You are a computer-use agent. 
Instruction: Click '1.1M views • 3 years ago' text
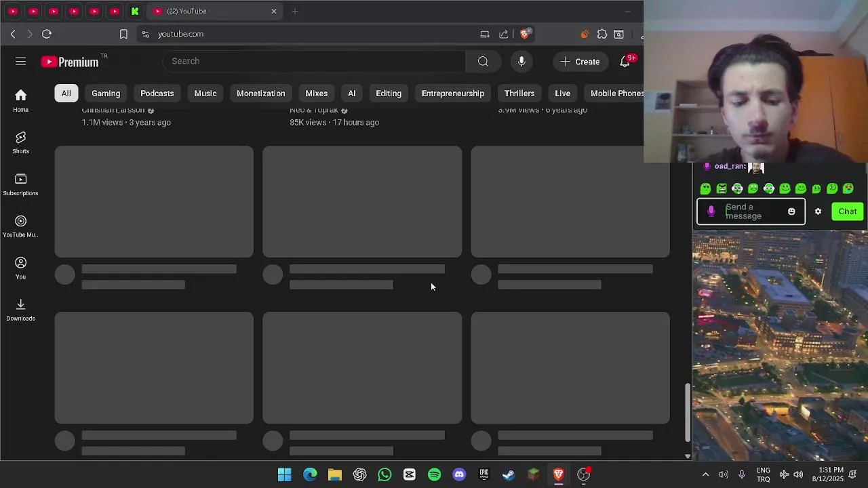click(x=126, y=122)
